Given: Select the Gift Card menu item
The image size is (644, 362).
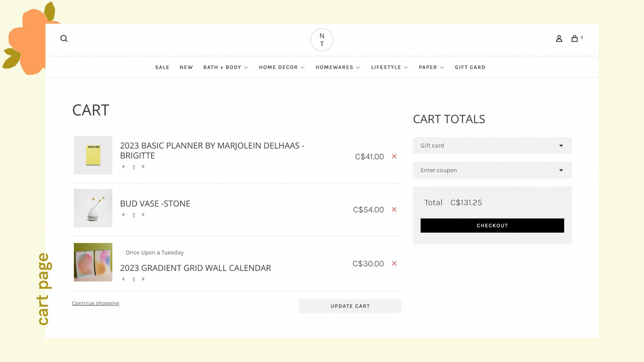Looking at the screenshot, I should [470, 67].
